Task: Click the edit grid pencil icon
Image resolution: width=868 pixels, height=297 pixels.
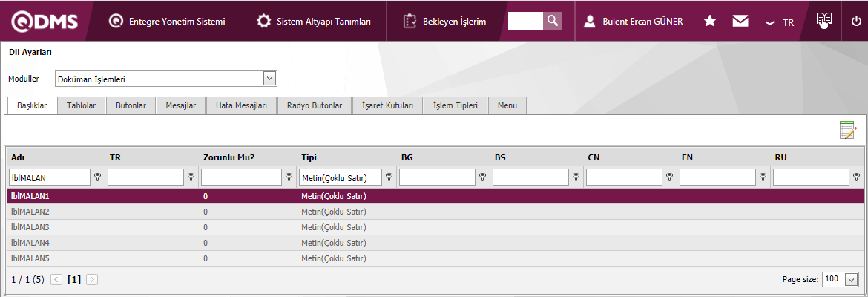Action: [x=847, y=130]
